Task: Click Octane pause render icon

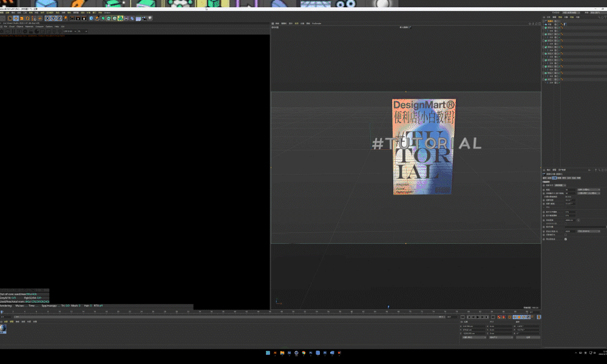Action: [x=13, y=32]
